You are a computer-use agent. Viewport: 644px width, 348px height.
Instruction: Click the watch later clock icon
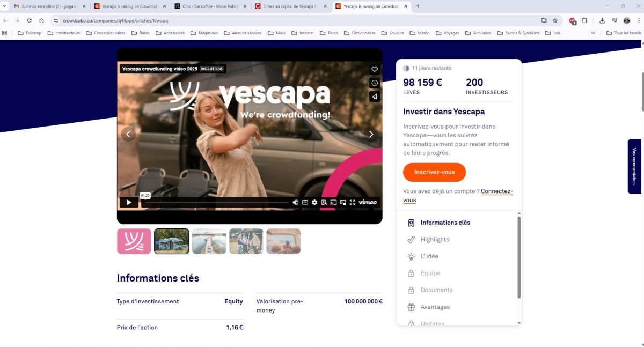375,83
